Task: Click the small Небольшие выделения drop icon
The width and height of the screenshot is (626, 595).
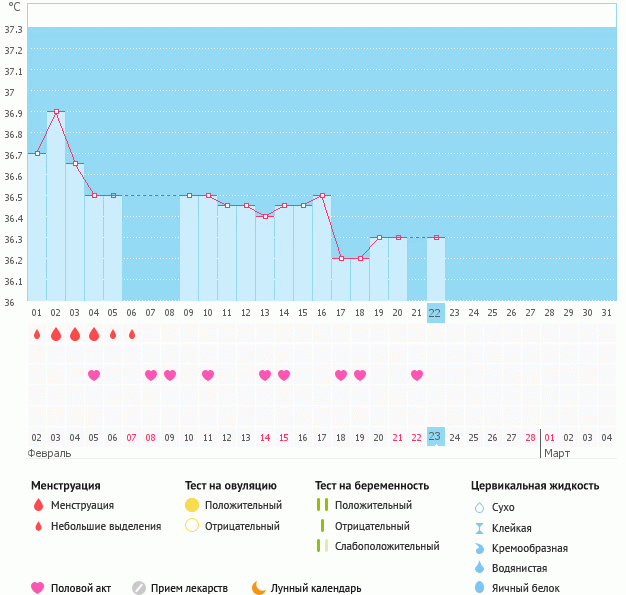Action: [x=37, y=526]
